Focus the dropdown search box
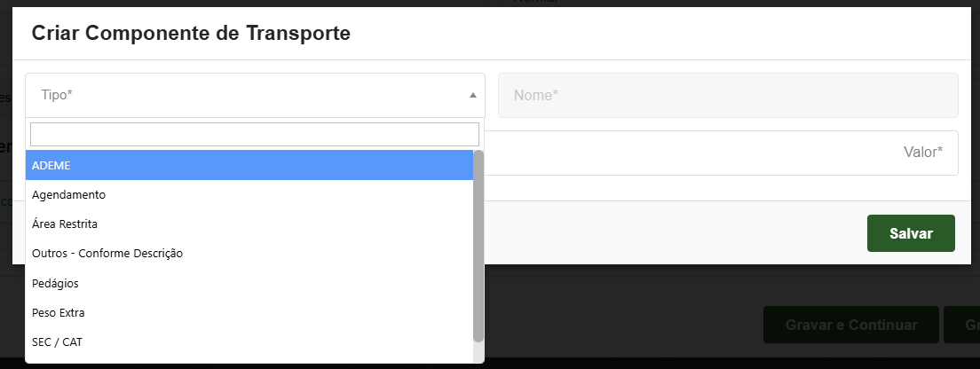 (x=255, y=134)
